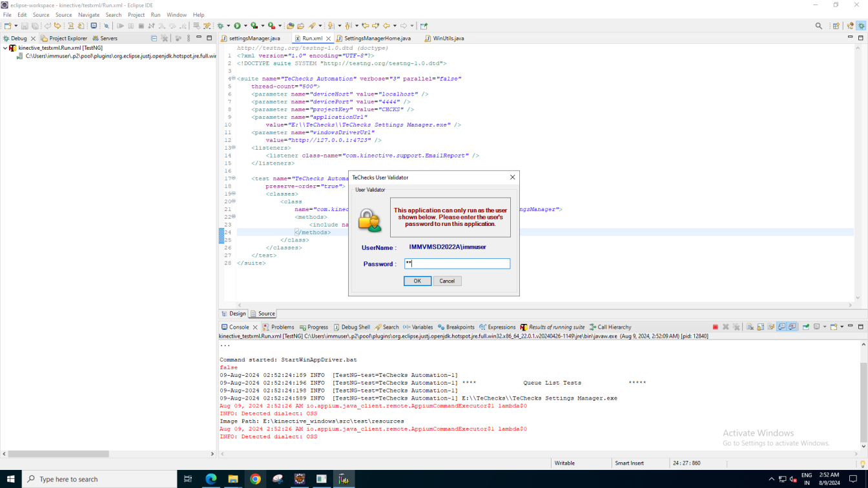Click the Search magnifier icon at top right
This screenshot has height=488, width=868.
point(819,26)
